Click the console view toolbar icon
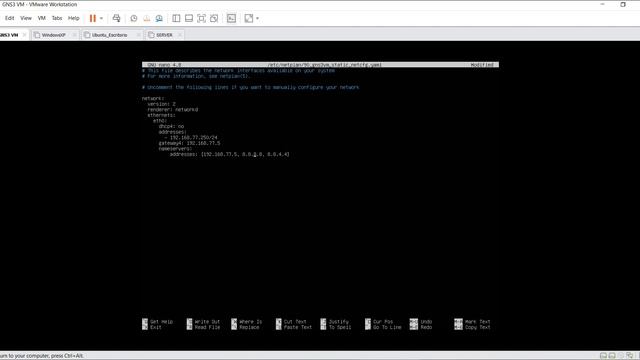The height and width of the screenshot is (360, 640). coord(231,18)
